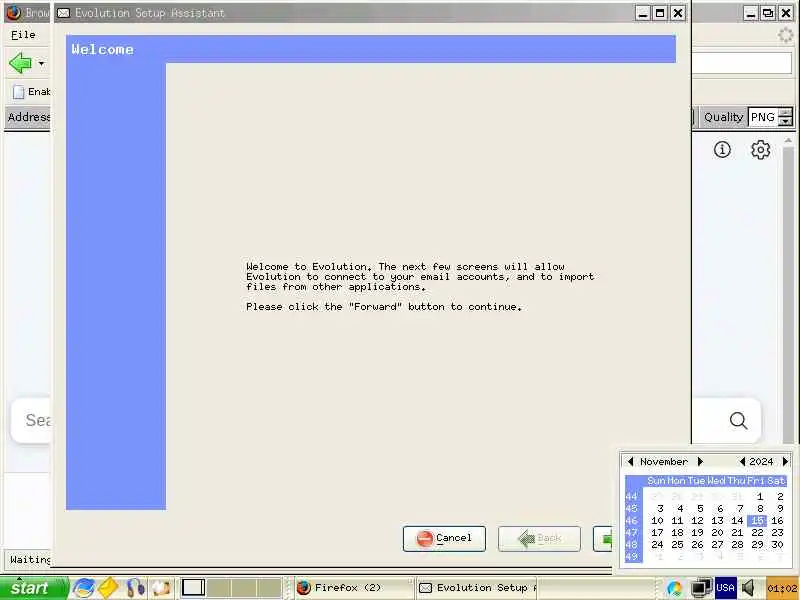The height and width of the screenshot is (600, 800).
Task: Click the green back arrow in the browser toolbar
Action: (20, 63)
